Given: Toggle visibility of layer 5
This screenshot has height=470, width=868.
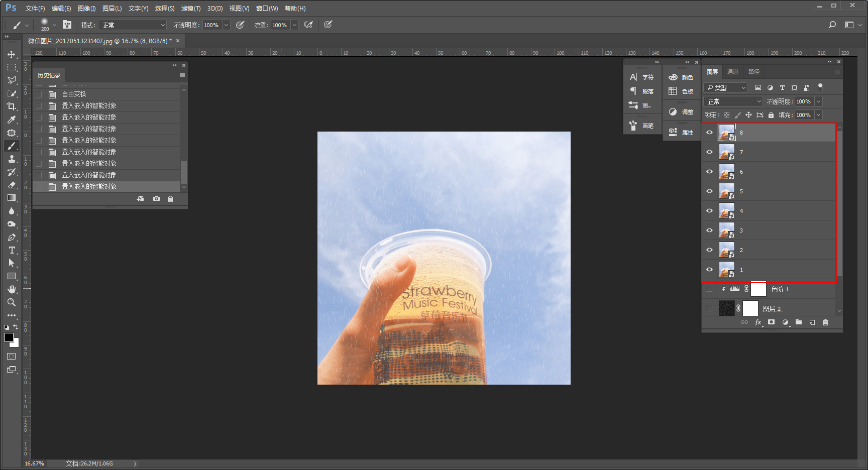Looking at the screenshot, I should click(709, 191).
